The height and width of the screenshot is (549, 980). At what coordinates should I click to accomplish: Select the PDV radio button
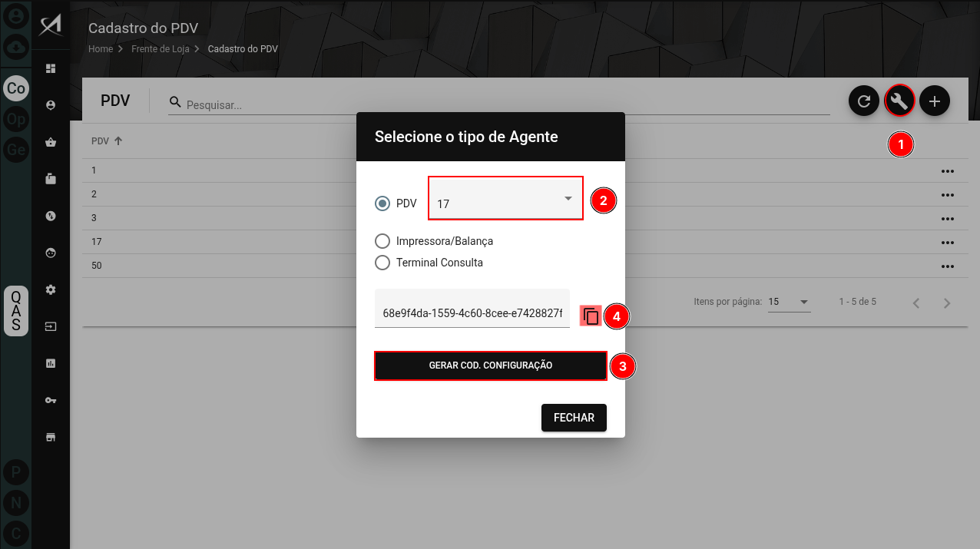(x=382, y=203)
